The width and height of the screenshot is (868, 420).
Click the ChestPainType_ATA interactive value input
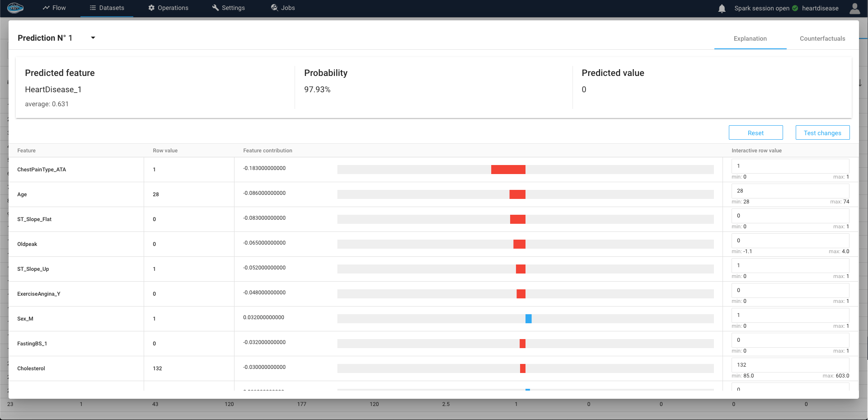click(x=789, y=166)
